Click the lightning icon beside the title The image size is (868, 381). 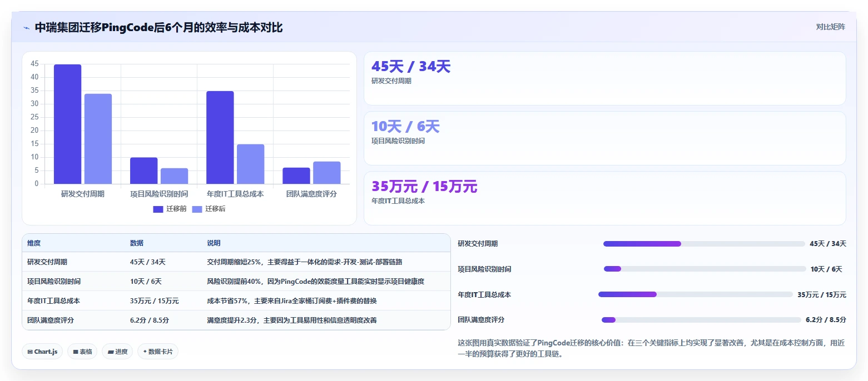point(26,27)
